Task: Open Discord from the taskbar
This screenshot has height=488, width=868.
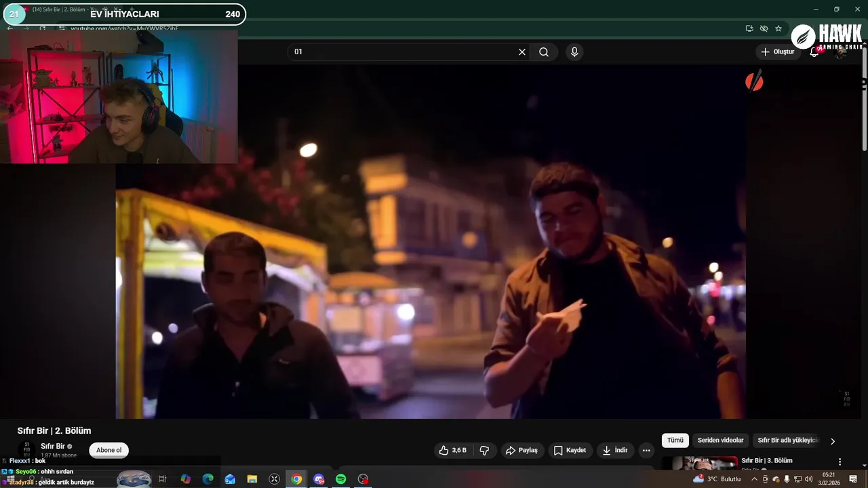Action: tap(319, 479)
